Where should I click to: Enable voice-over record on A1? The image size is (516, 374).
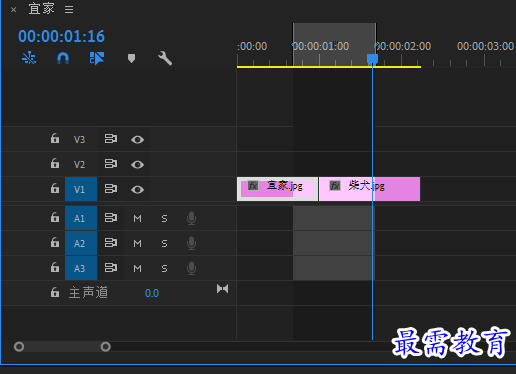191,218
